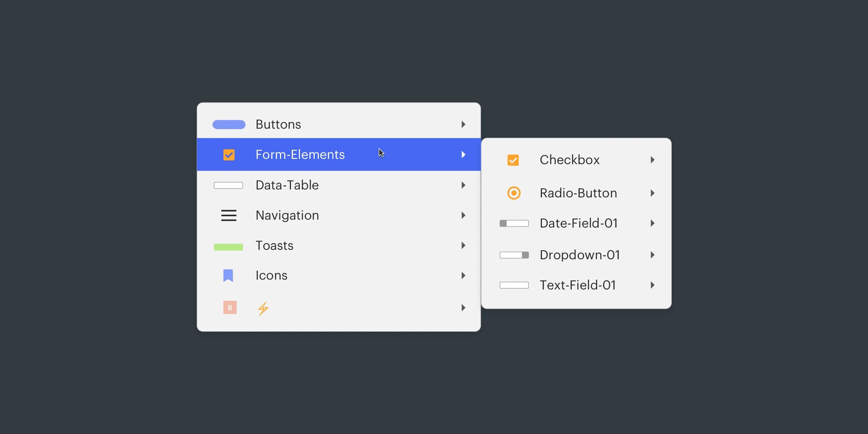Click the green bar icon beside Toasts
This screenshot has height=434, width=868.
[228, 247]
